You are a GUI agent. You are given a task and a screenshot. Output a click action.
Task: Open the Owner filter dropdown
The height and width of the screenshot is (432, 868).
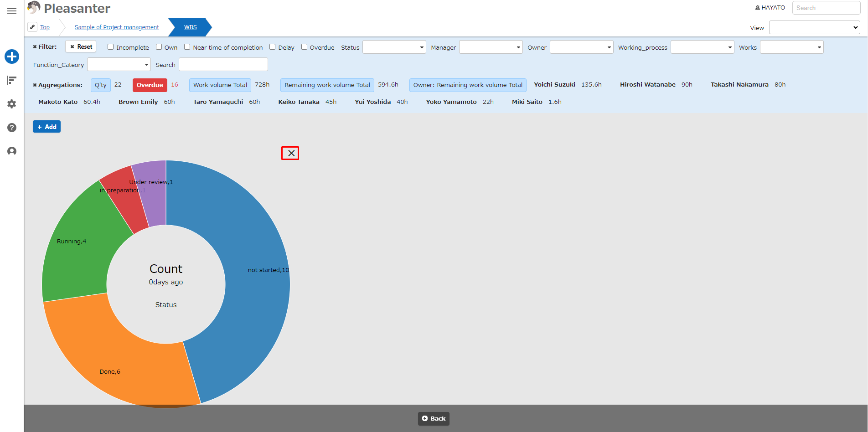[x=582, y=47]
